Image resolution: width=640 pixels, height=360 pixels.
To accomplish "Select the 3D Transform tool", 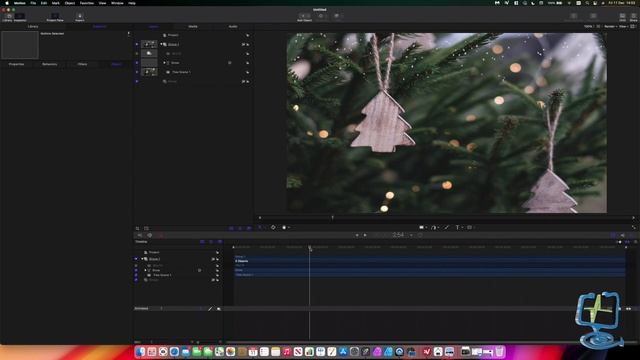I will point(273,227).
